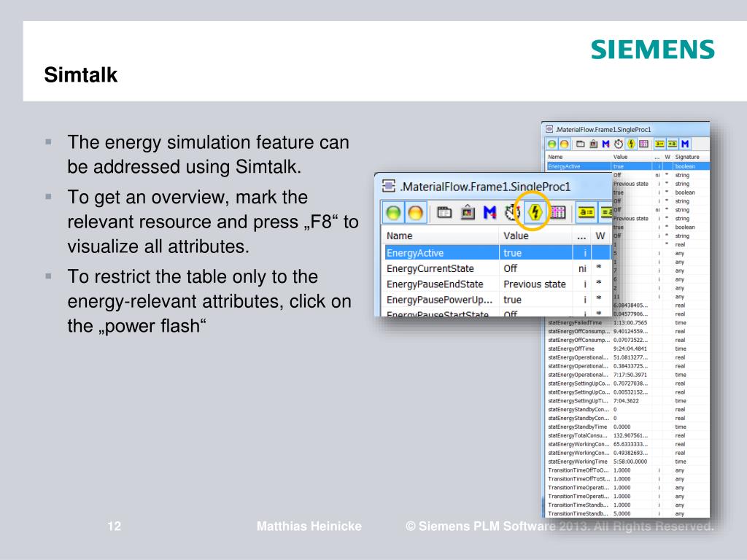Click the 'ni' cell of EnergyCurrentState in the enlarged table

click(582, 268)
